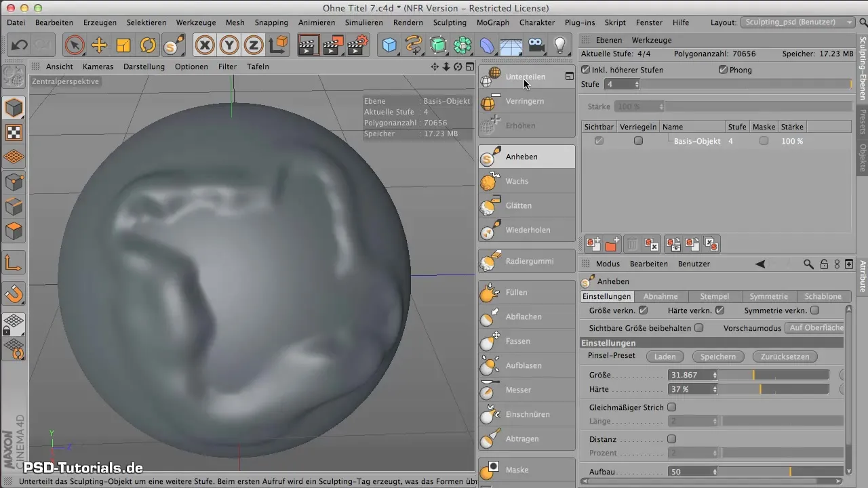Open the Sculpting menu

click(450, 22)
